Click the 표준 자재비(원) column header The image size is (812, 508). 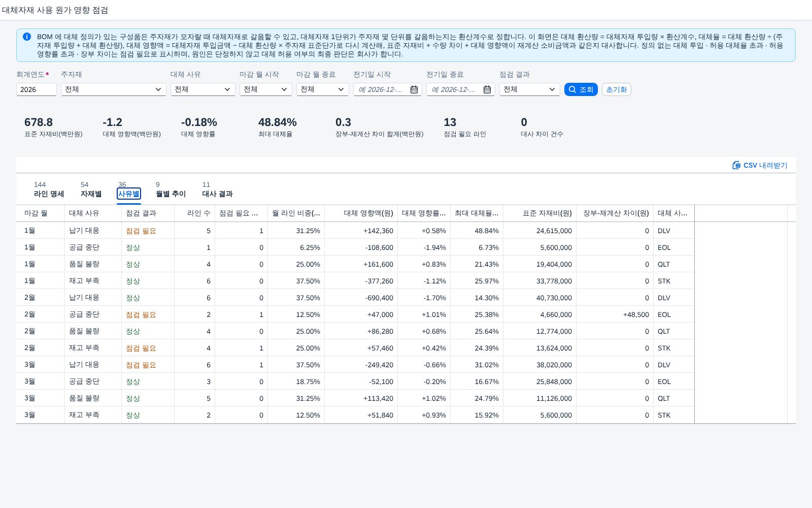(x=540, y=213)
